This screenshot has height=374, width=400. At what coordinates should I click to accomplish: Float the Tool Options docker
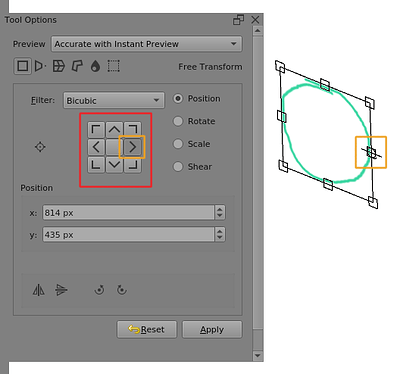pos(238,20)
